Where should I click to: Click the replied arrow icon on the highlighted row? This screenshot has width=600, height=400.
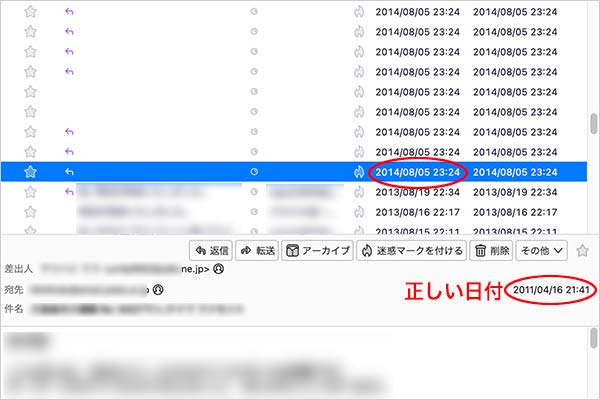[70, 172]
